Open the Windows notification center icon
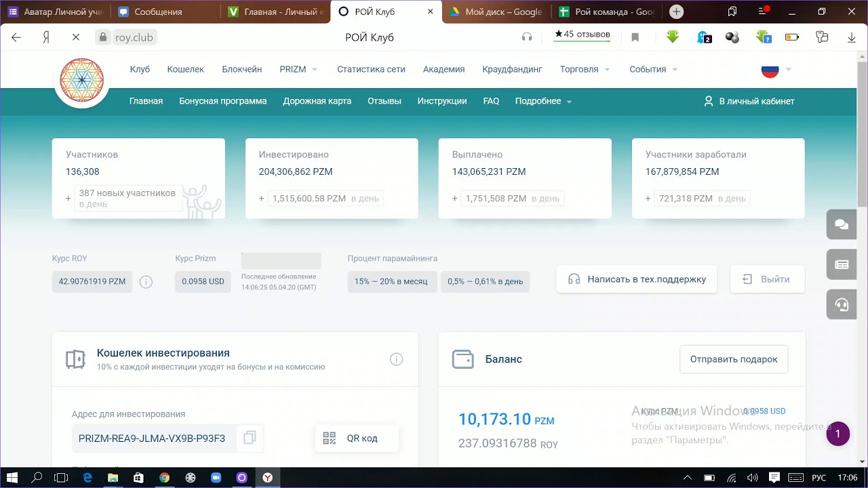The height and width of the screenshot is (488, 868). 774,478
